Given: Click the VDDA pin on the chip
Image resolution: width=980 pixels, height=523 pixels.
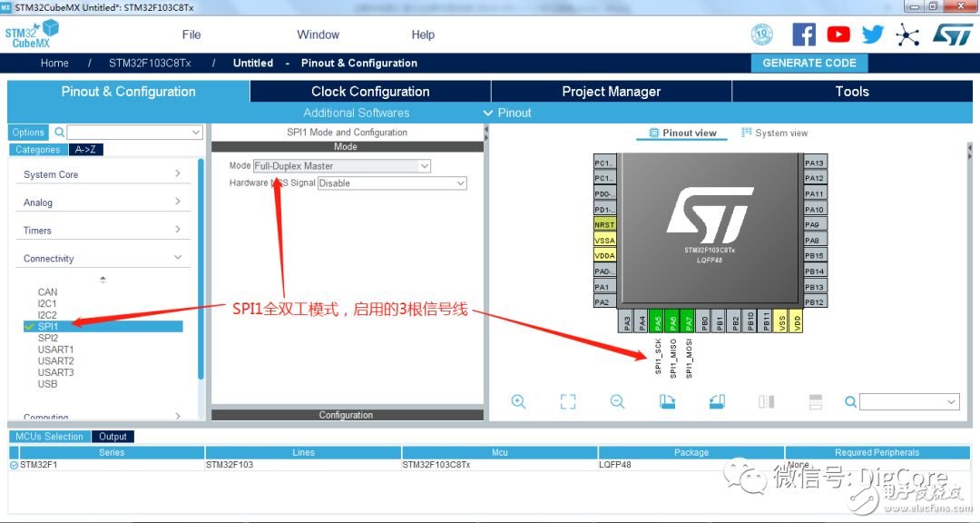Looking at the screenshot, I should point(604,255).
